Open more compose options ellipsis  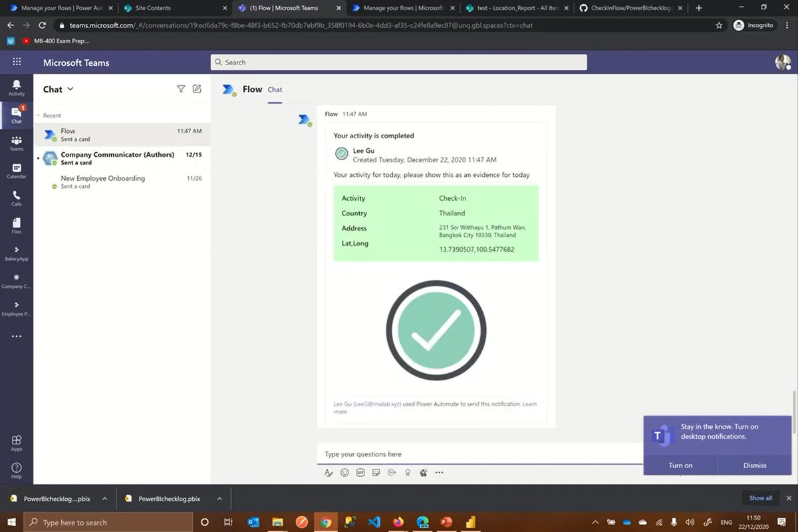[x=439, y=472]
